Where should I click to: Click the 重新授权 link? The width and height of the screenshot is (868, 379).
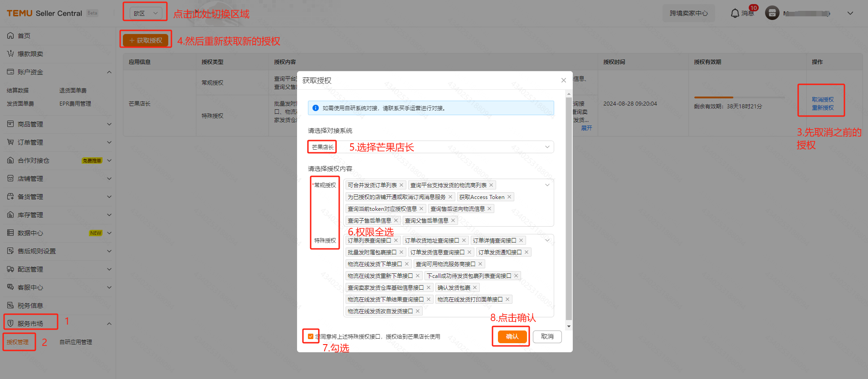coord(823,108)
